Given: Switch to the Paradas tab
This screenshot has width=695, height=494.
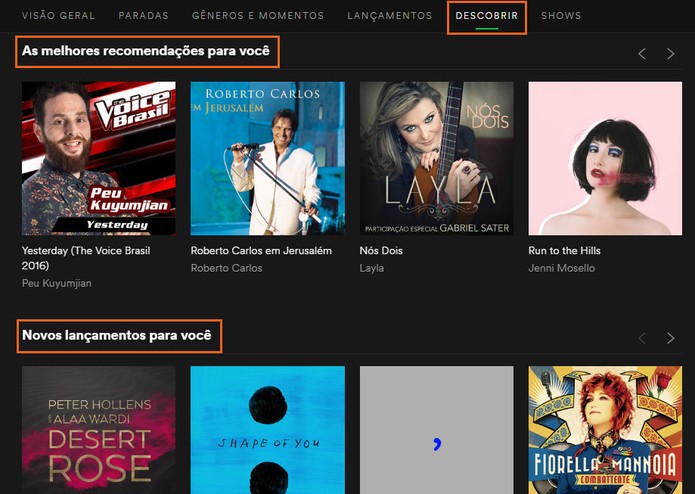Looking at the screenshot, I should click(143, 16).
